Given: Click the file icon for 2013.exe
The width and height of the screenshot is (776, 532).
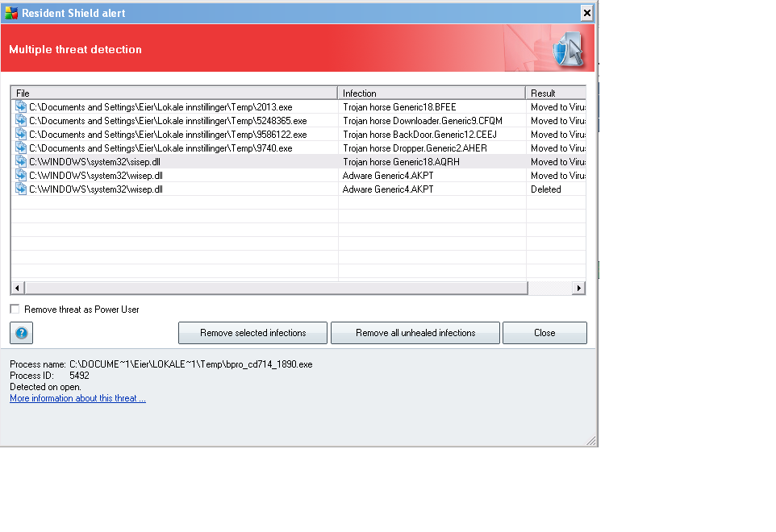Looking at the screenshot, I should [x=21, y=106].
